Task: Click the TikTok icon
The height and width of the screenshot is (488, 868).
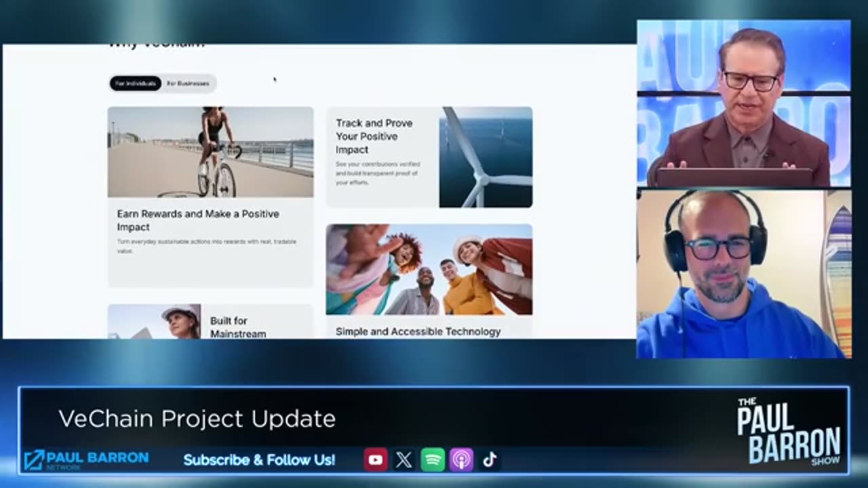Action: 490,460
